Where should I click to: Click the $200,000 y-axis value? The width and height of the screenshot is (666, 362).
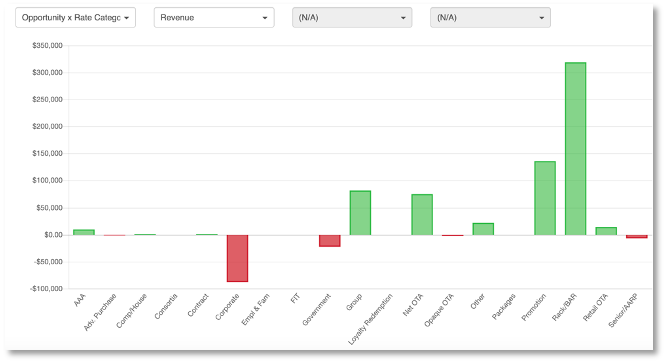pos(48,127)
